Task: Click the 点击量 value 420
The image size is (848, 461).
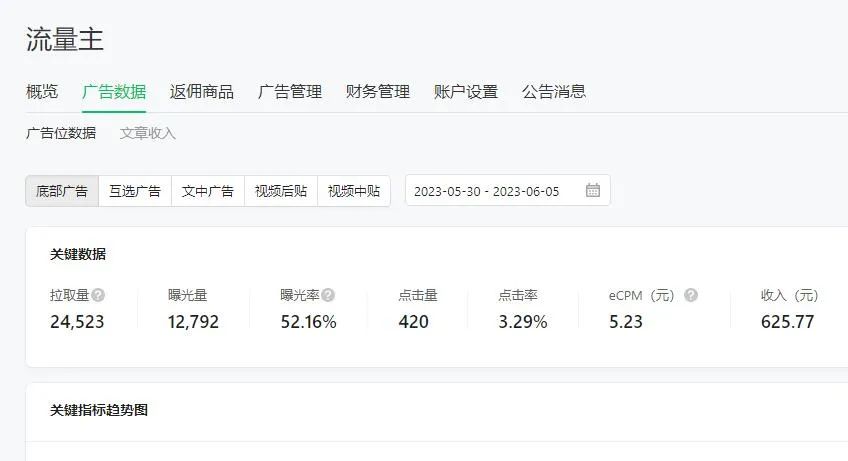Action: click(414, 322)
